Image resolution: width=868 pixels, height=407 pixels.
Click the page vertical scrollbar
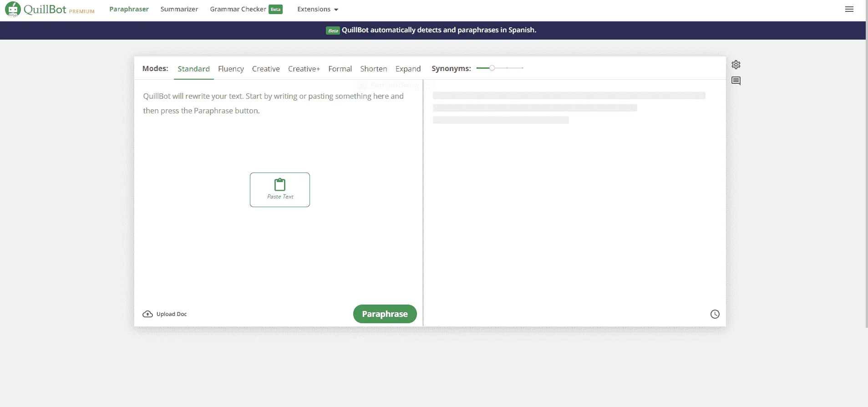click(866, 164)
